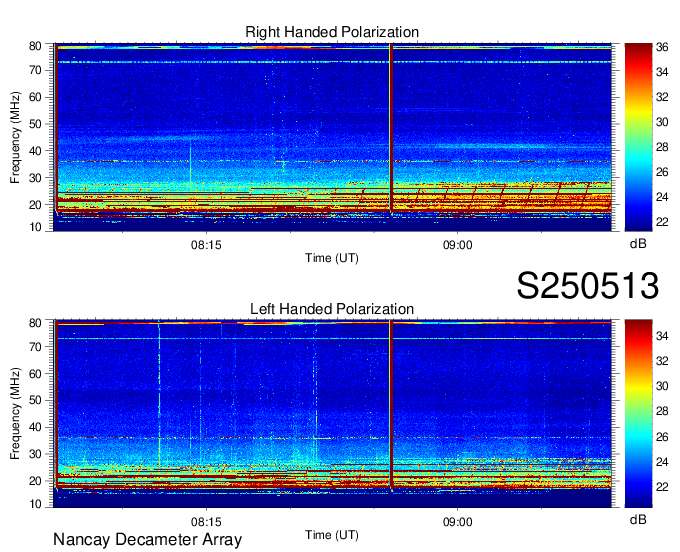Click the 09:00 time tick under the Left Handed plot
Image resolution: width=680 pixels, height=552 pixels.
point(458,522)
